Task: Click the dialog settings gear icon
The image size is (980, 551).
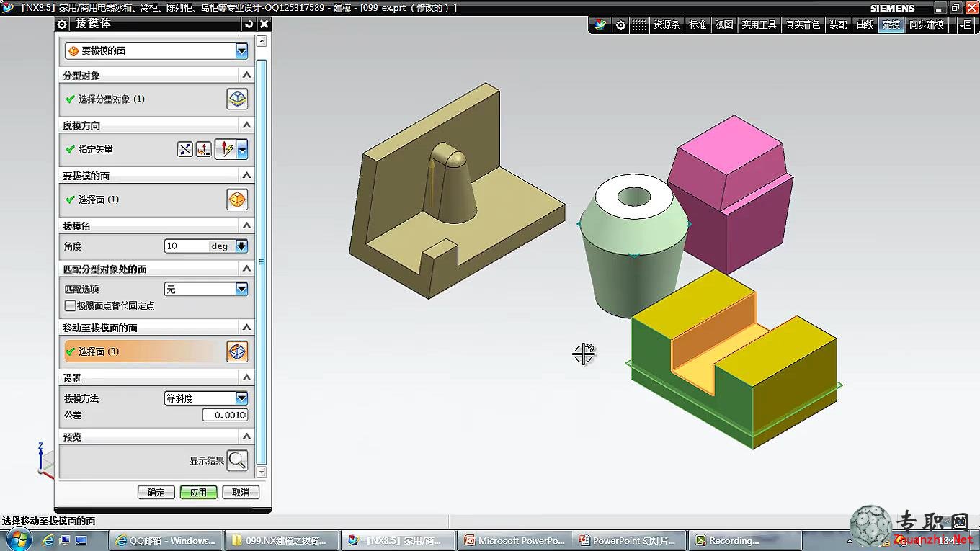Action: [62, 24]
